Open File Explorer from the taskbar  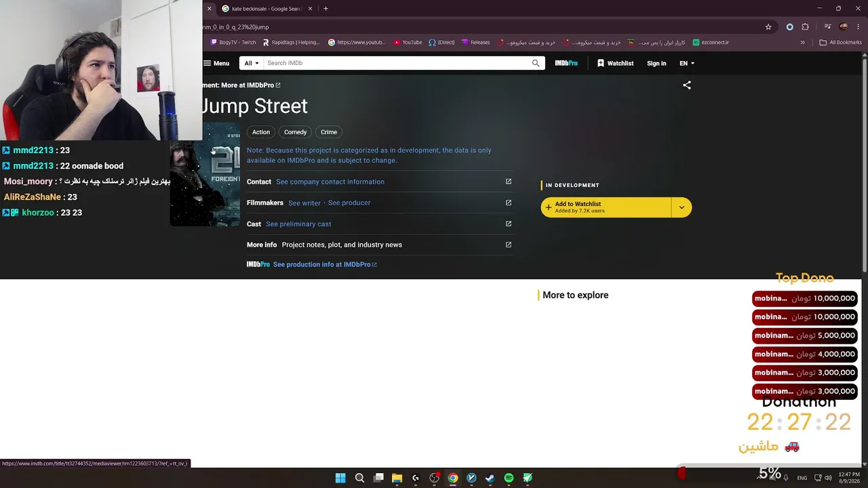(x=397, y=478)
